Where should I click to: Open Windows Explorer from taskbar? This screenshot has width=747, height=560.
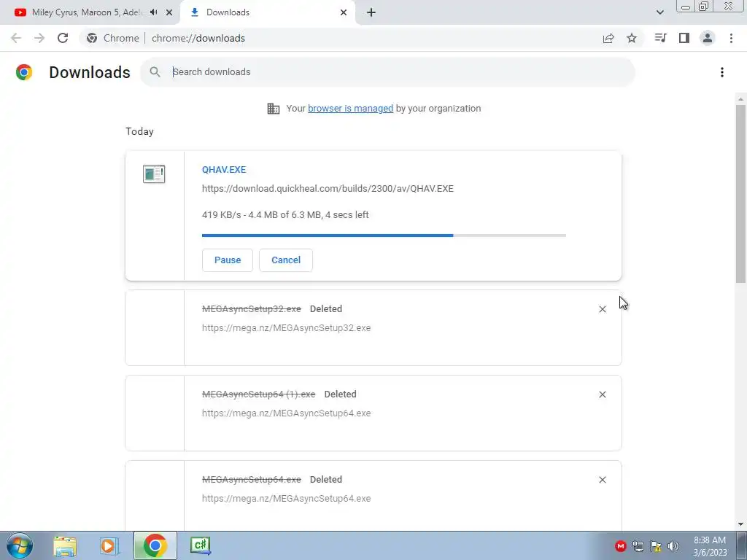[65, 545]
